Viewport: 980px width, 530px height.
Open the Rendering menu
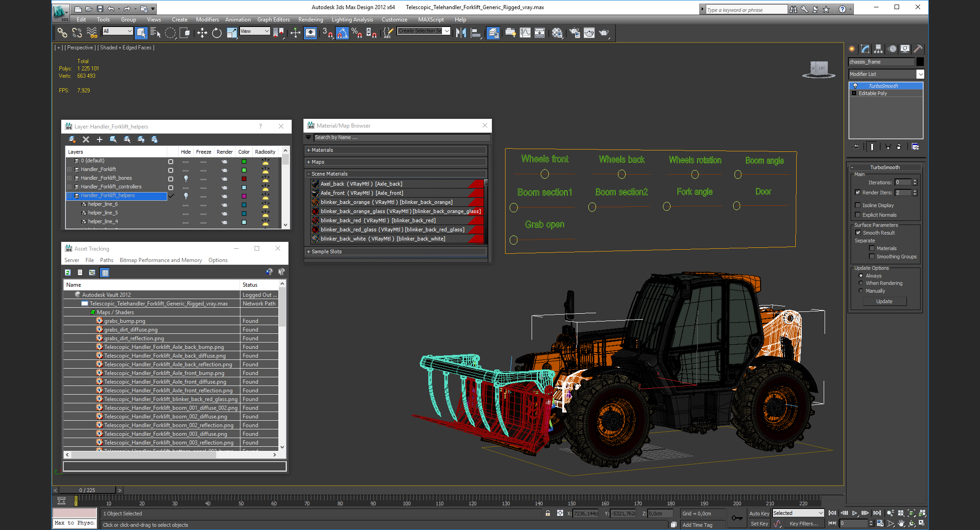[310, 20]
